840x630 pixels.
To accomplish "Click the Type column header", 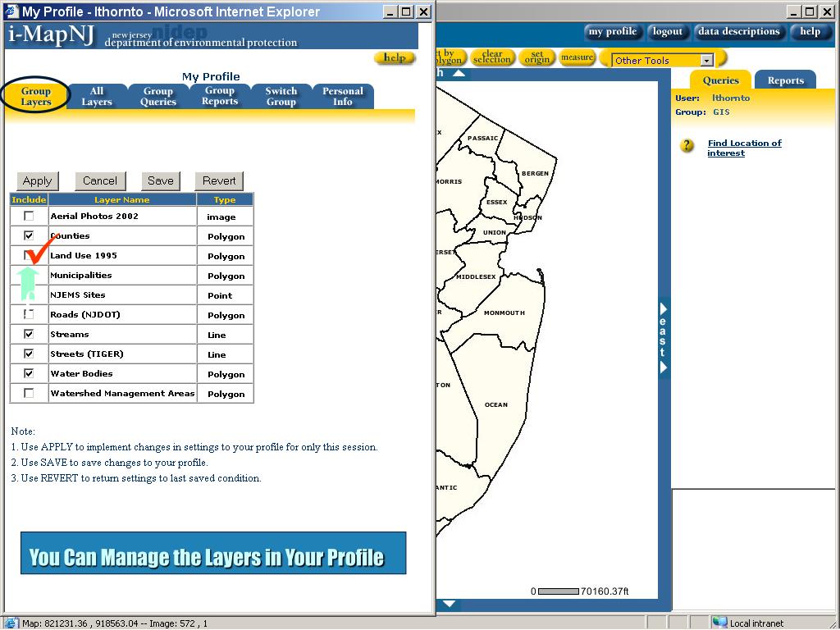I will click(x=225, y=199).
